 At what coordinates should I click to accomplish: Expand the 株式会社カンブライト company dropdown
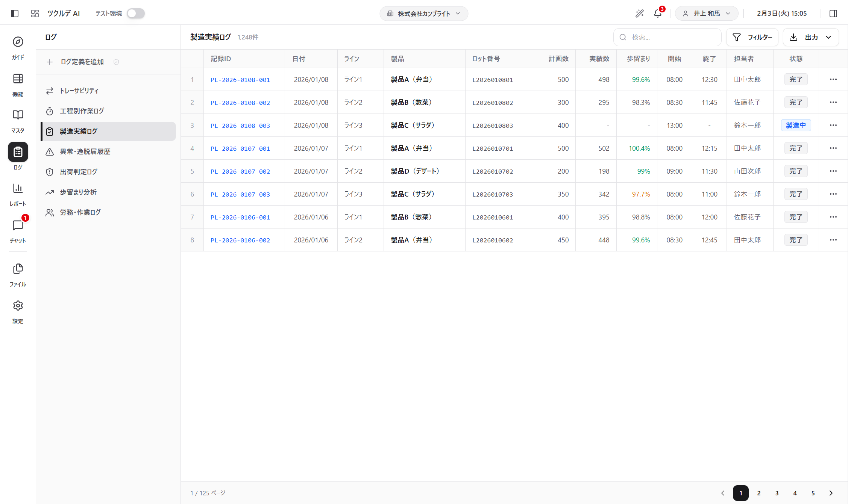tap(424, 14)
